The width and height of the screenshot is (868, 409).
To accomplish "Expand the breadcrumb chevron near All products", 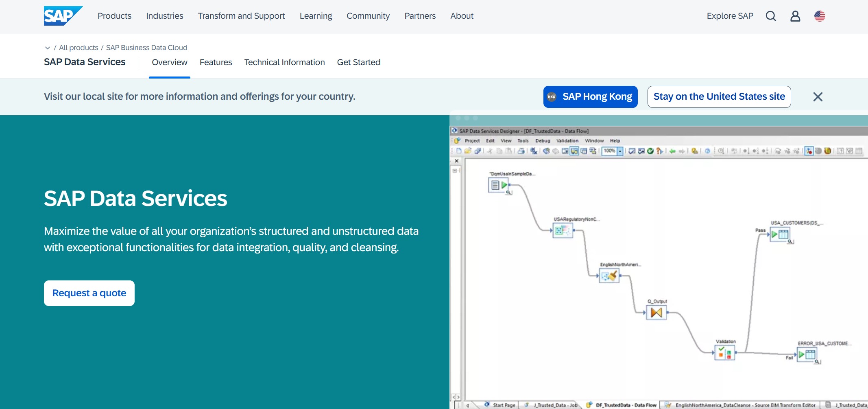I will tap(47, 48).
